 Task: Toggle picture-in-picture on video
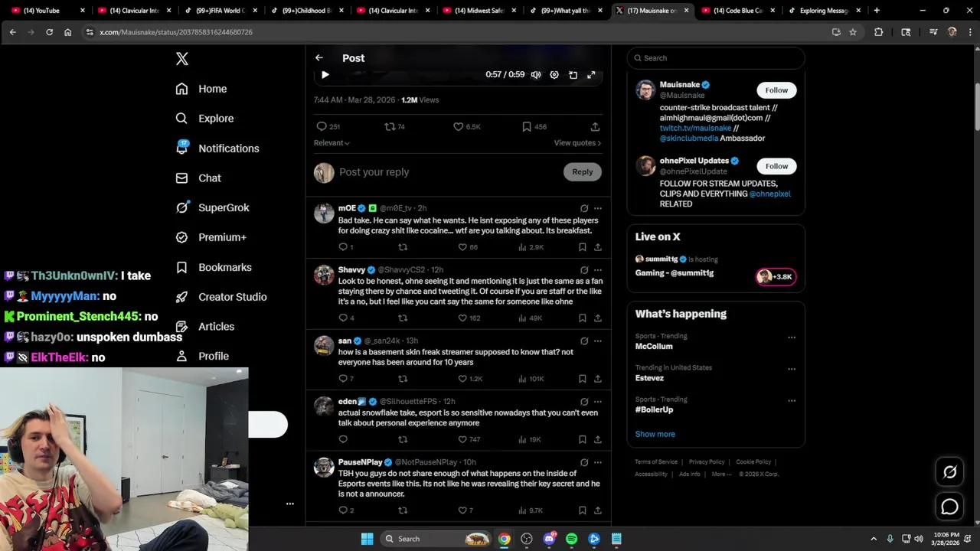[x=573, y=75]
